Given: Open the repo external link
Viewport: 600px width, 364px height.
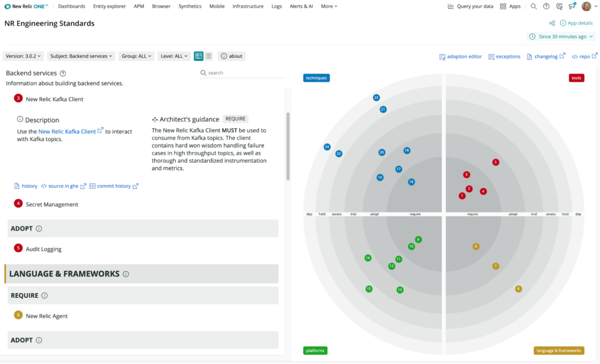Looking at the screenshot, I should coord(584,57).
